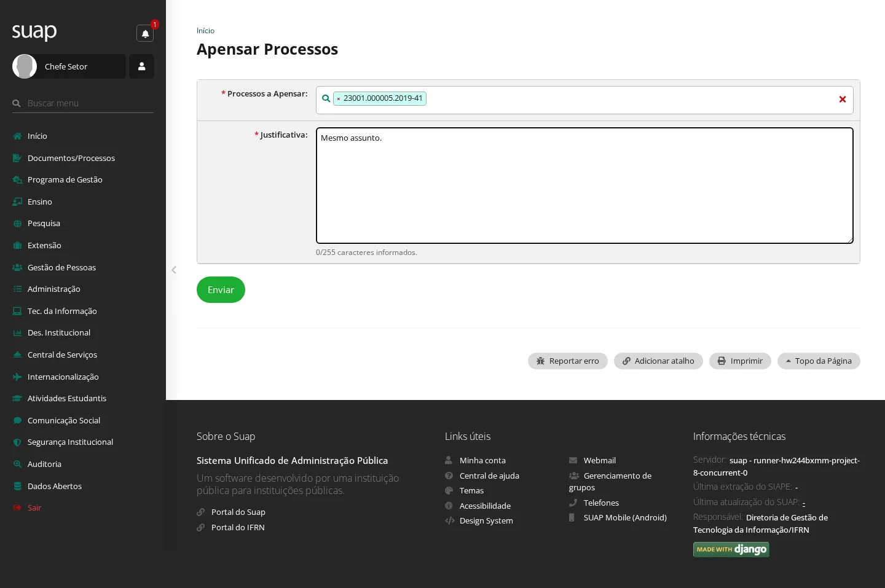
Task: Click Sair to log out
Action: pos(34,508)
